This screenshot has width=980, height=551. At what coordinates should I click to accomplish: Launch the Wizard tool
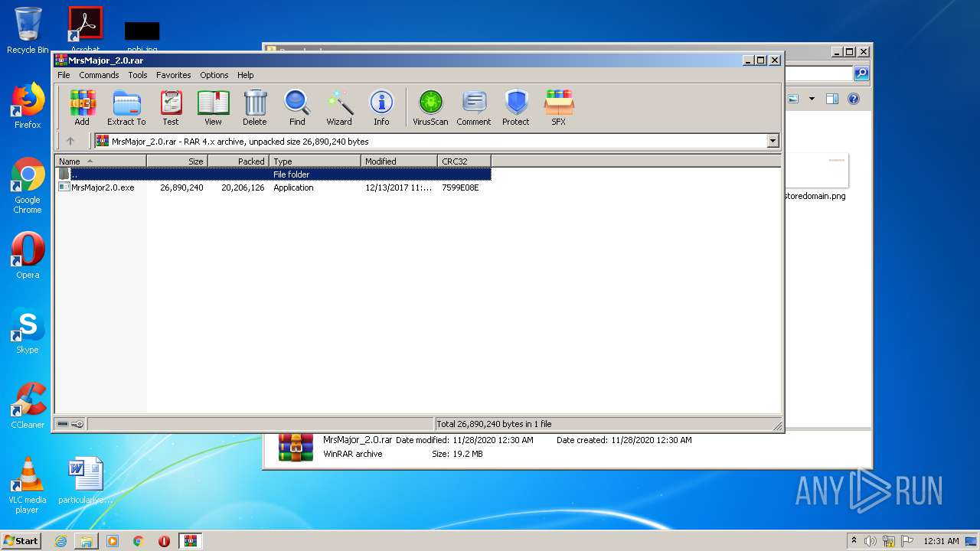(339, 107)
